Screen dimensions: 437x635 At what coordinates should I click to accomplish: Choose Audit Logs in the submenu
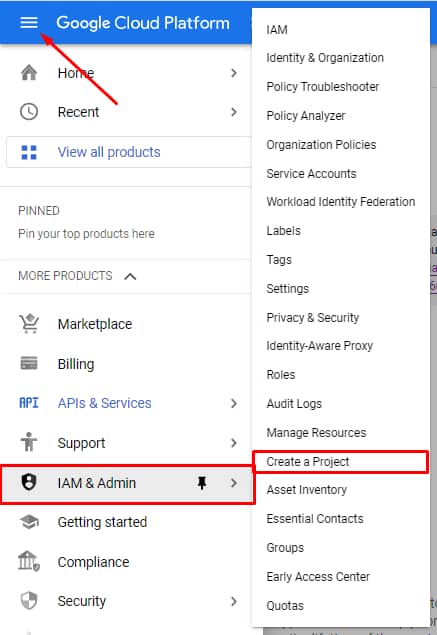click(x=294, y=404)
